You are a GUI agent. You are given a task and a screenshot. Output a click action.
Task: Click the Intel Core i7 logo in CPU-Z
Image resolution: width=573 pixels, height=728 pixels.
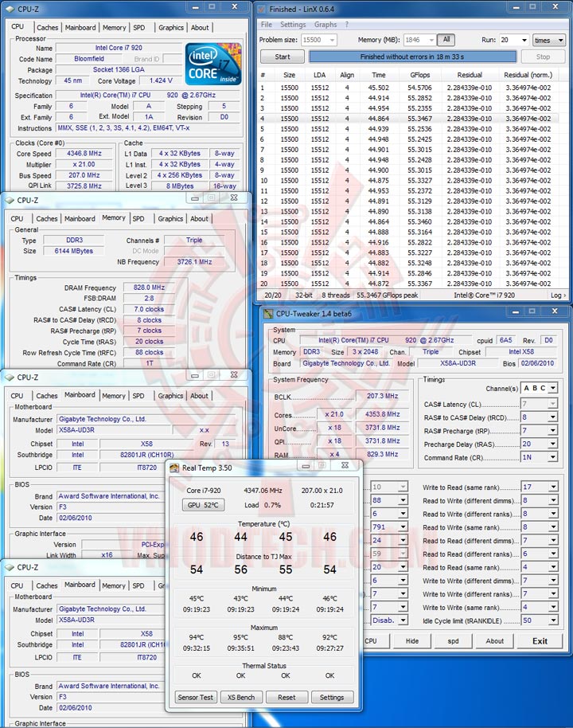pyautogui.click(x=213, y=64)
